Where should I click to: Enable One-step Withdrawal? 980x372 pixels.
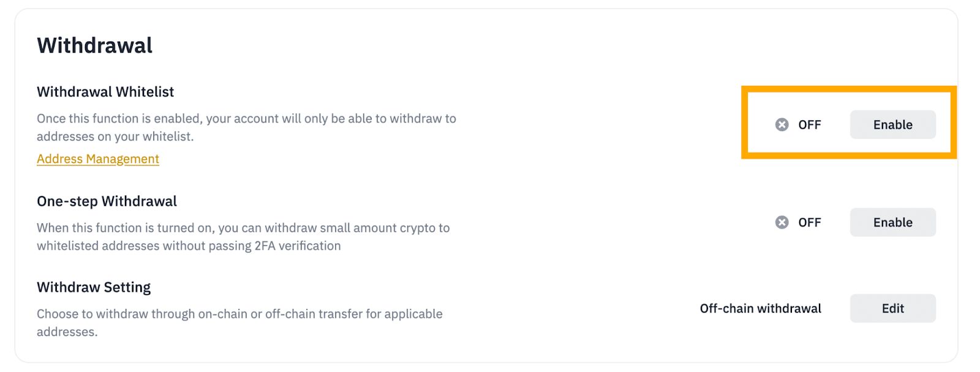tap(892, 222)
